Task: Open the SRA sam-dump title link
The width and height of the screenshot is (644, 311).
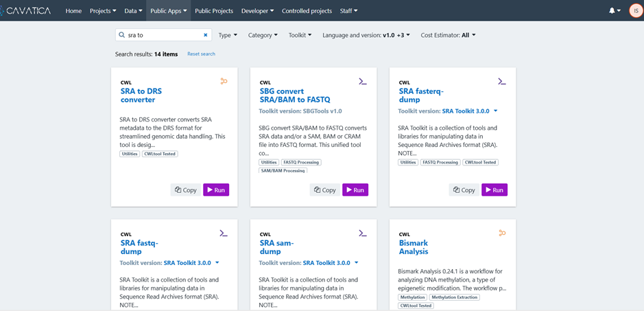Action: point(277,247)
